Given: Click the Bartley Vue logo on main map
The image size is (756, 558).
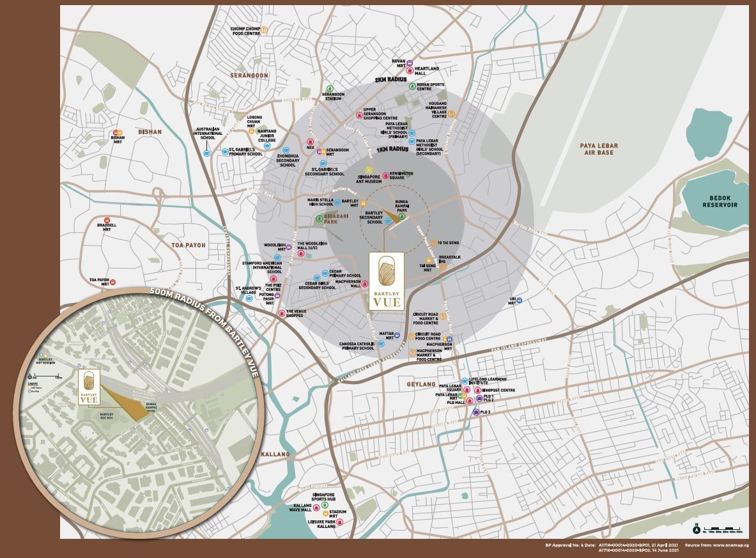Looking at the screenshot, I should click(387, 281).
